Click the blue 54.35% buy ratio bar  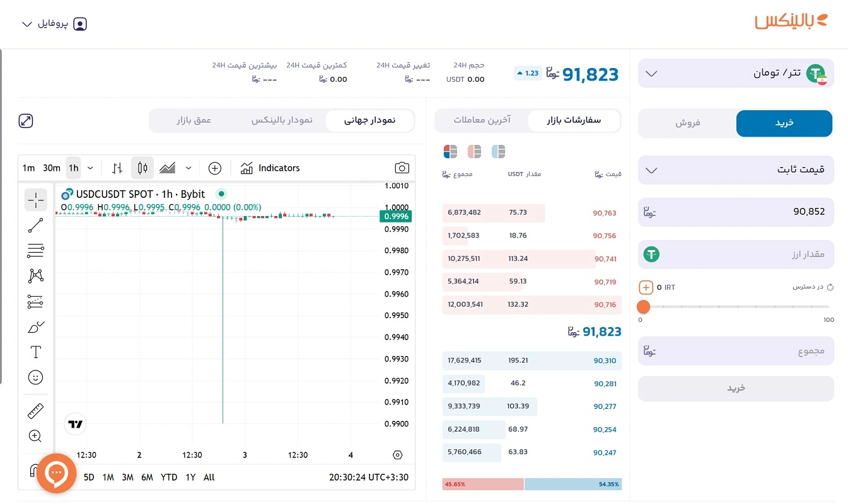tap(573, 484)
